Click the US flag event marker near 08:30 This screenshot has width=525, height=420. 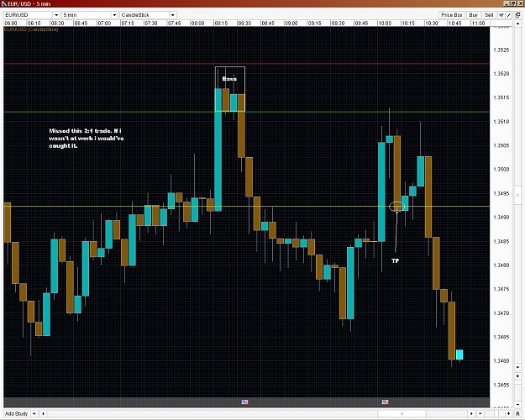click(244, 402)
